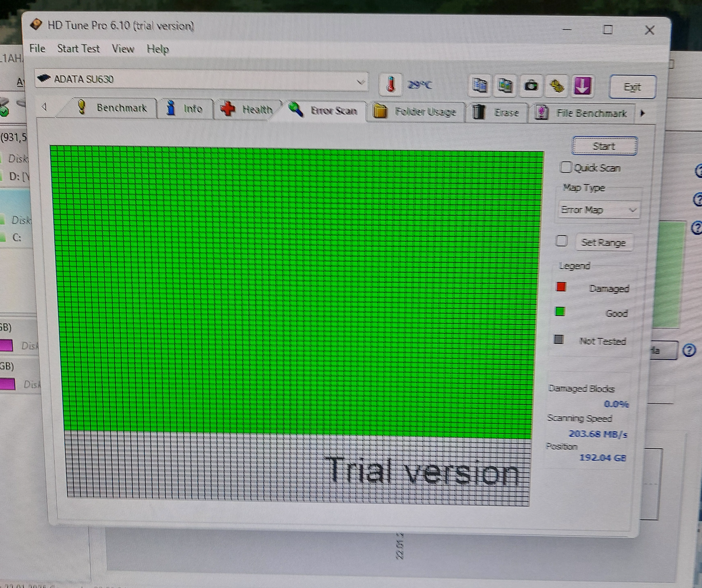Switch to the Info tab

coord(185,109)
